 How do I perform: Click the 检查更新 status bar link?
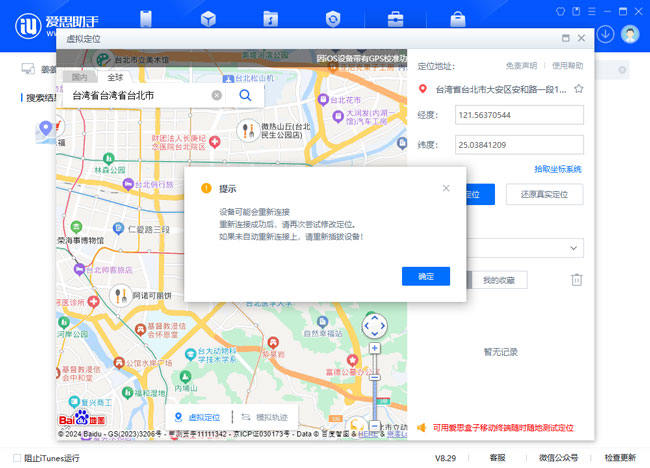point(620,458)
